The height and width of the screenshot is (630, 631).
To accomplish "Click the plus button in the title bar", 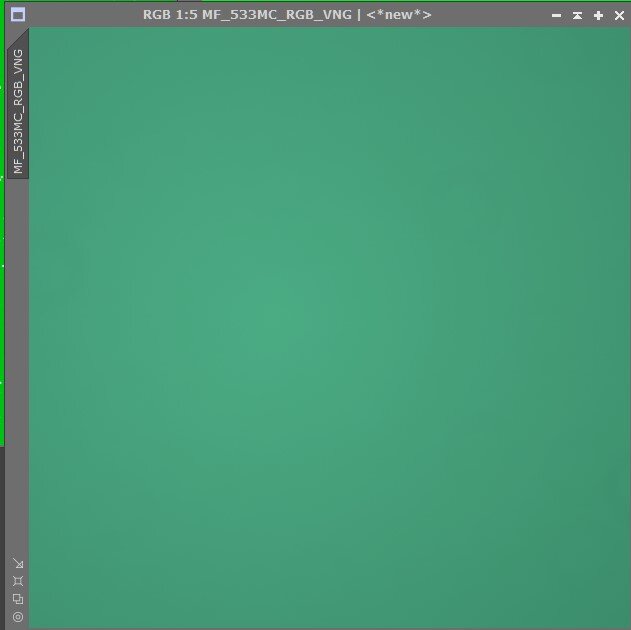I will point(598,16).
